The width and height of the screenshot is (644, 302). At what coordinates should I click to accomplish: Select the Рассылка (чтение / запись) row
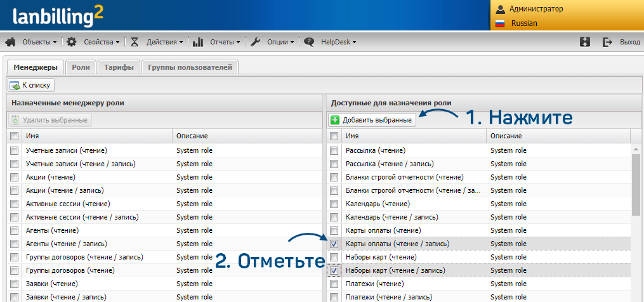click(479, 164)
